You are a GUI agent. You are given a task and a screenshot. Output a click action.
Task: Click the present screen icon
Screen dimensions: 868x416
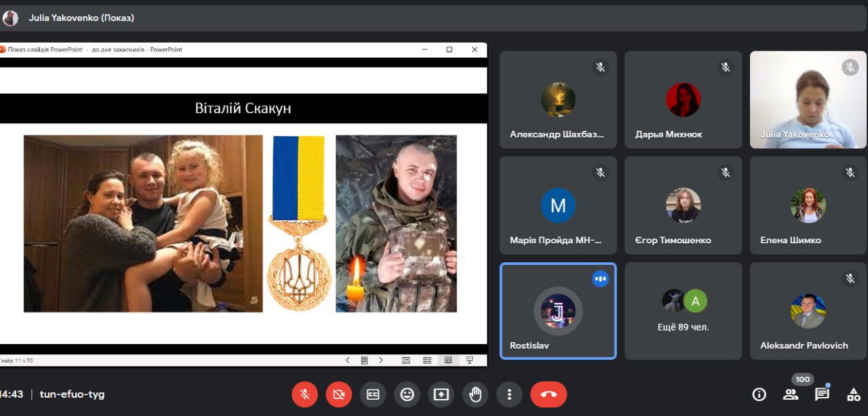pos(441,394)
